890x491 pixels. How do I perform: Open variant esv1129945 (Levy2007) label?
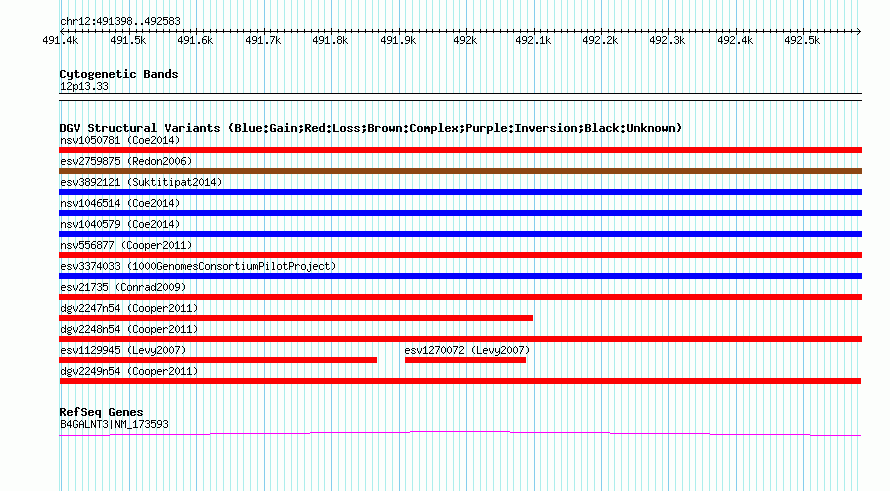pyautogui.click(x=123, y=350)
